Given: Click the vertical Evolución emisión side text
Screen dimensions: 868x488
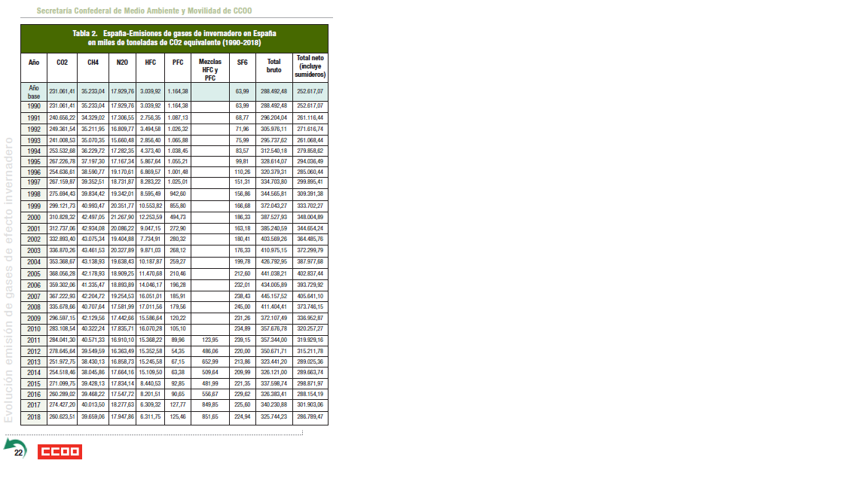Looking at the screenshot, I should click(10, 280).
